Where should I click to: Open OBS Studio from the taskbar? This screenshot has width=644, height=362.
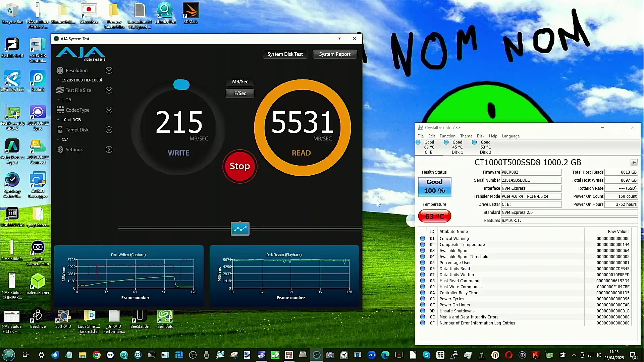[x=193, y=355]
